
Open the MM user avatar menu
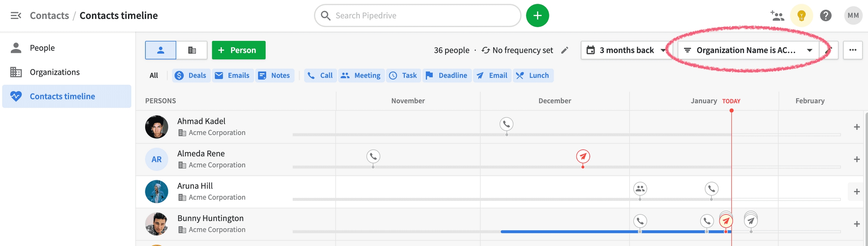(853, 16)
